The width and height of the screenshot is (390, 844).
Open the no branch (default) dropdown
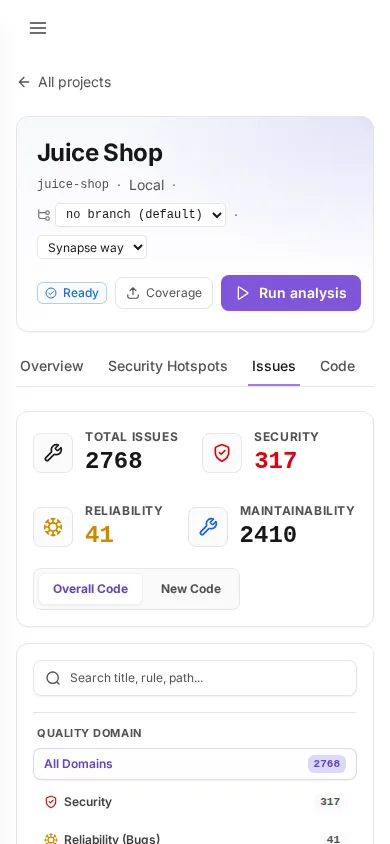pos(140,215)
